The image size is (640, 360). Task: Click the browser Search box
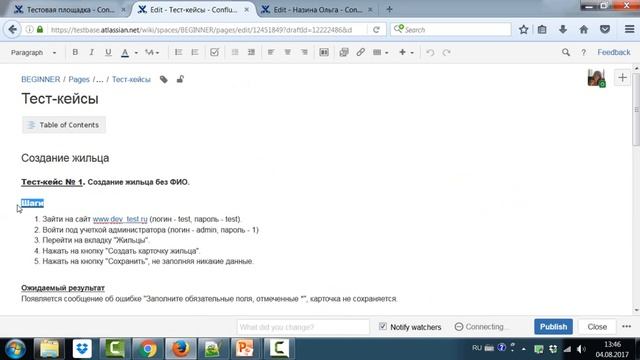coord(451,29)
